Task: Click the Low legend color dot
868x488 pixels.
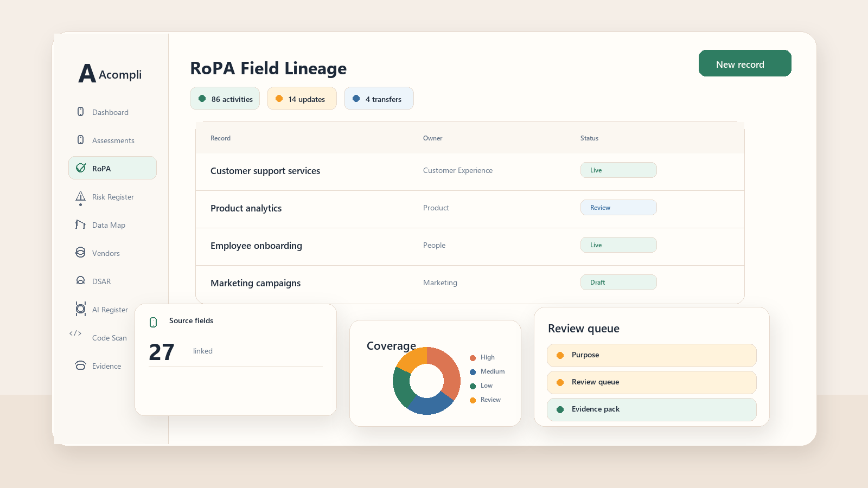Action: click(x=473, y=386)
